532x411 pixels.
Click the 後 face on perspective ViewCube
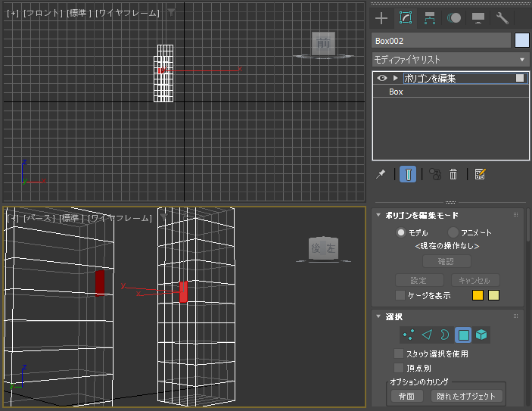(x=316, y=248)
